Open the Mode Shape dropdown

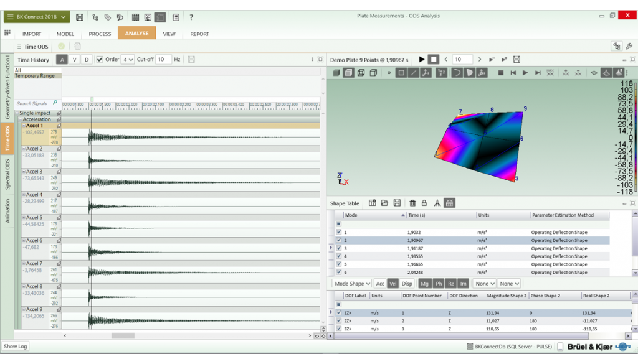pos(352,283)
